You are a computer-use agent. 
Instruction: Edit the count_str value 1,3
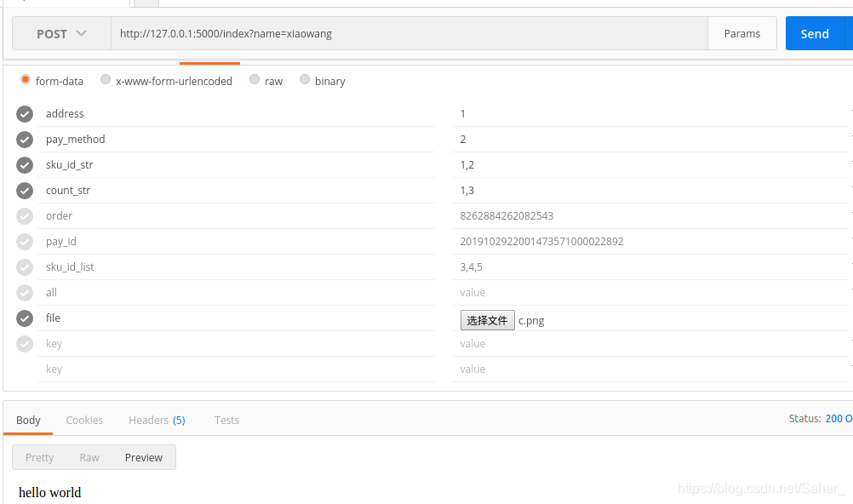point(650,191)
